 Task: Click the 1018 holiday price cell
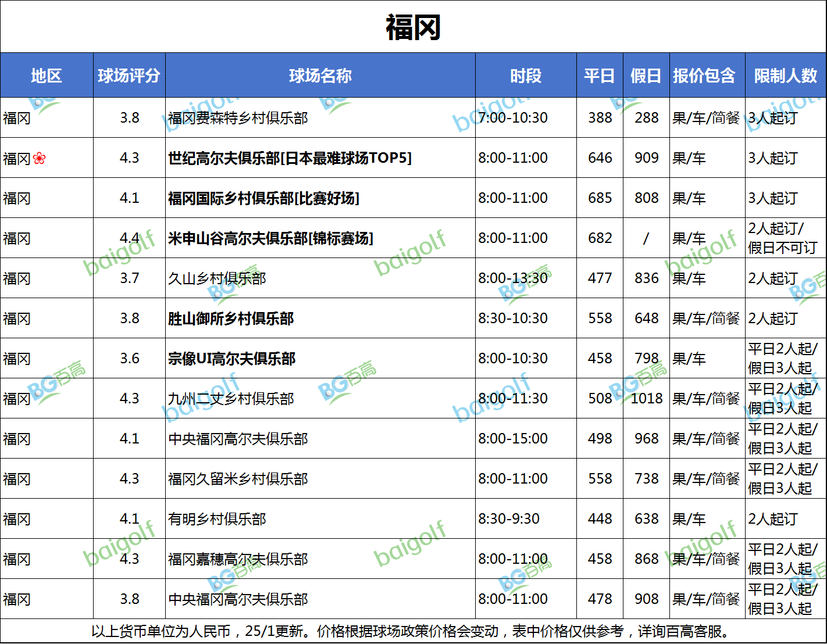click(x=647, y=399)
